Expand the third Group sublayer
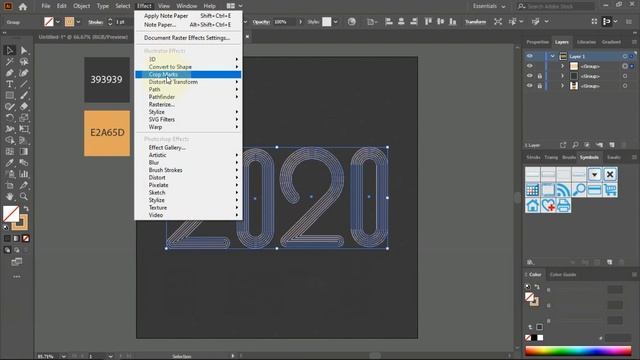 click(x=562, y=86)
